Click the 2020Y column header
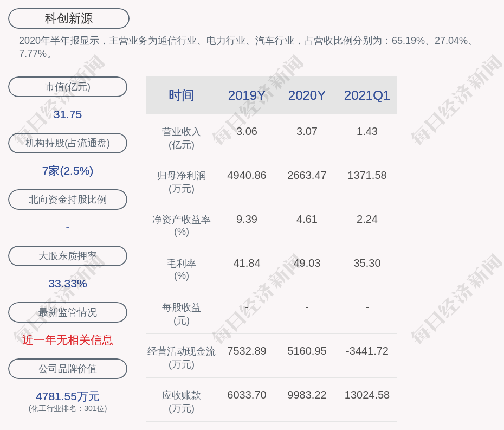Screen dimensions: 504x430 307,95
